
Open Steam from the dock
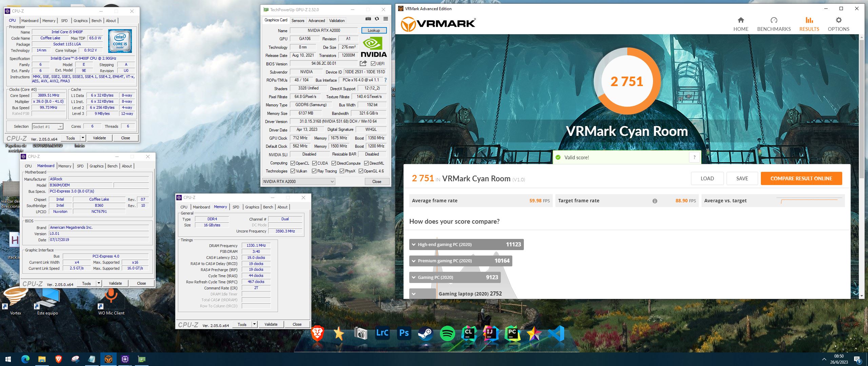425,333
